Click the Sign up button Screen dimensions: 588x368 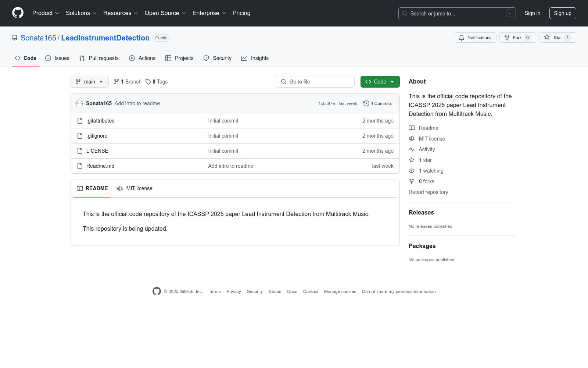click(563, 13)
